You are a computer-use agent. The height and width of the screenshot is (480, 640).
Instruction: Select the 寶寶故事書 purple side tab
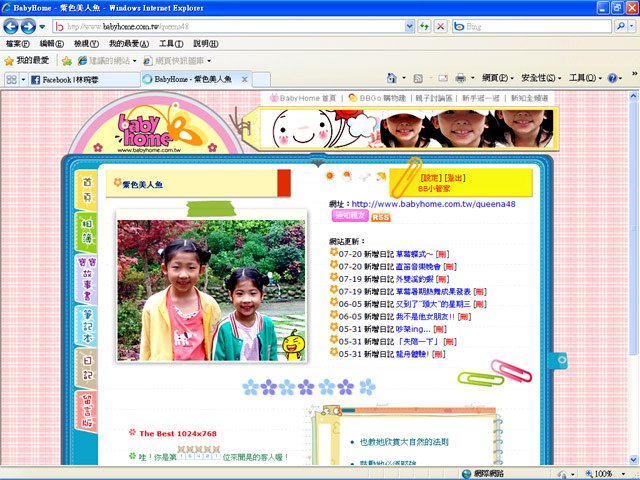click(87, 279)
